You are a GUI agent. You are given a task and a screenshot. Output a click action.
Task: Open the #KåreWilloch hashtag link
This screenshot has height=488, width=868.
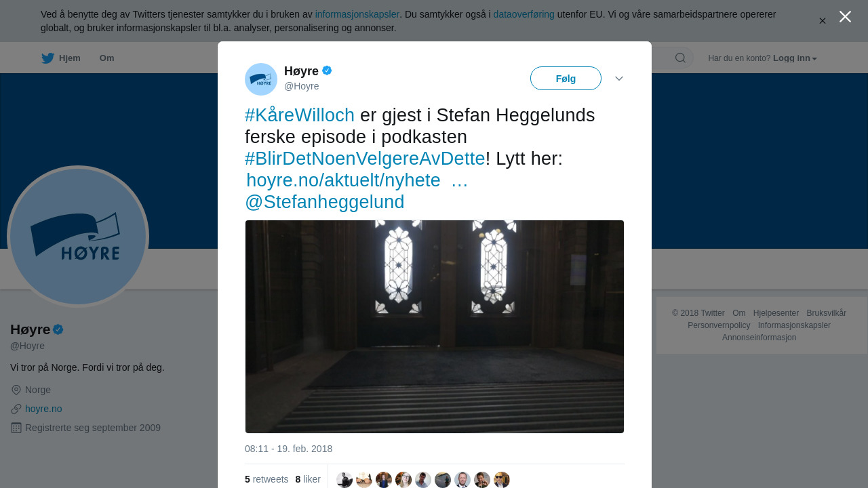pos(300,115)
